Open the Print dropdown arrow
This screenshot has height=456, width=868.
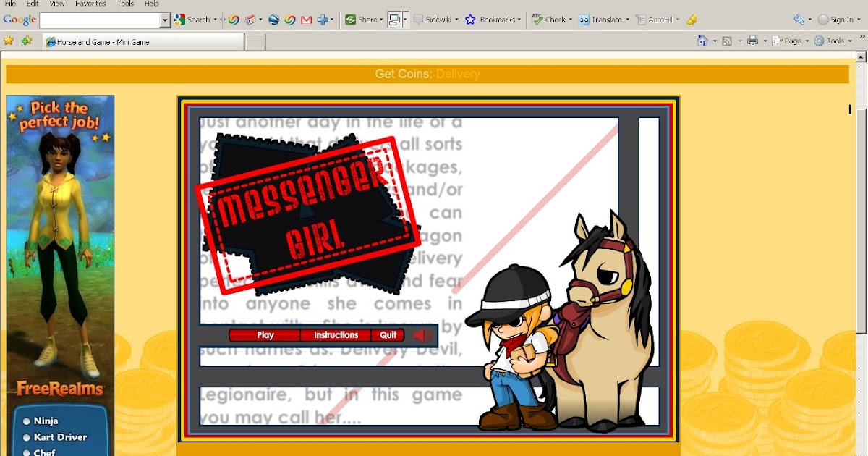tap(765, 41)
